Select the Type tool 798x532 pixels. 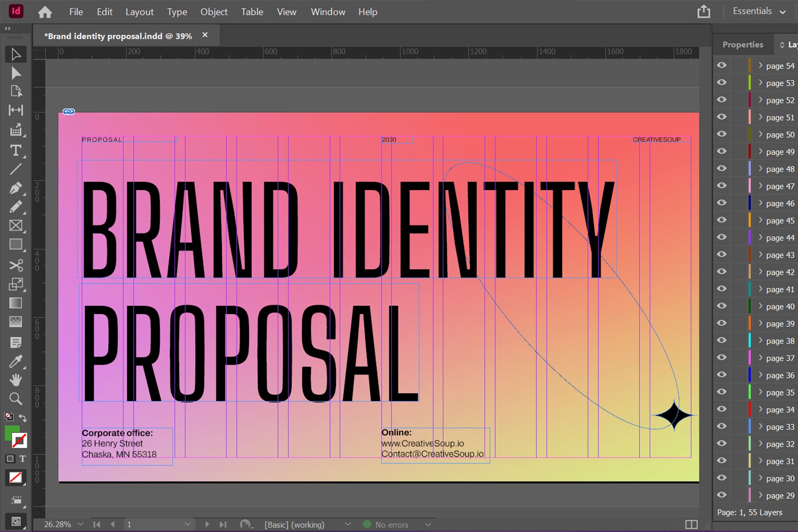click(16, 151)
